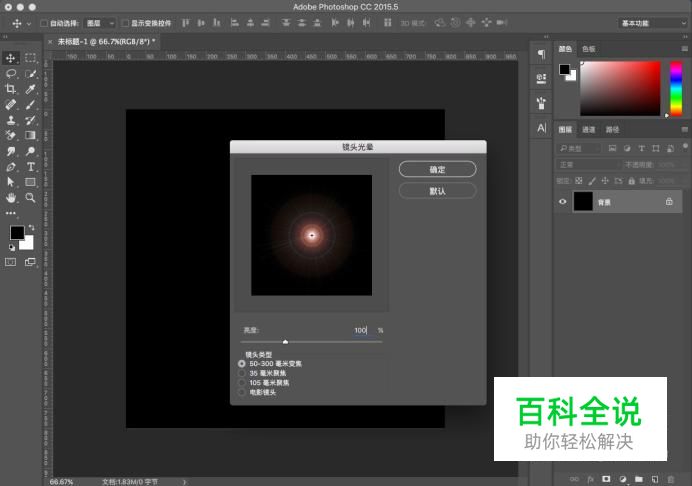Image resolution: width=692 pixels, height=486 pixels.
Task: Select the Rectangular Marquee tool
Action: [x=31, y=58]
